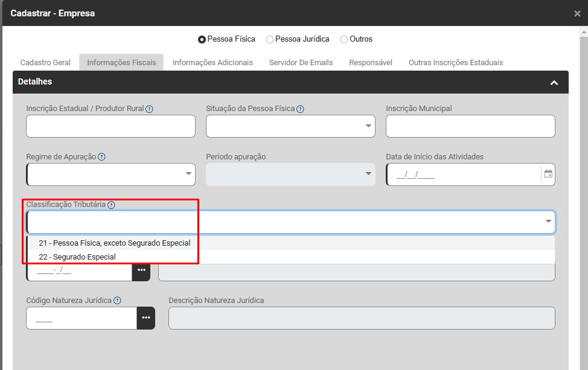Image resolution: width=588 pixels, height=370 pixels.
Task: Click the Inscrição Municipal input field
Action: [470, 126]
